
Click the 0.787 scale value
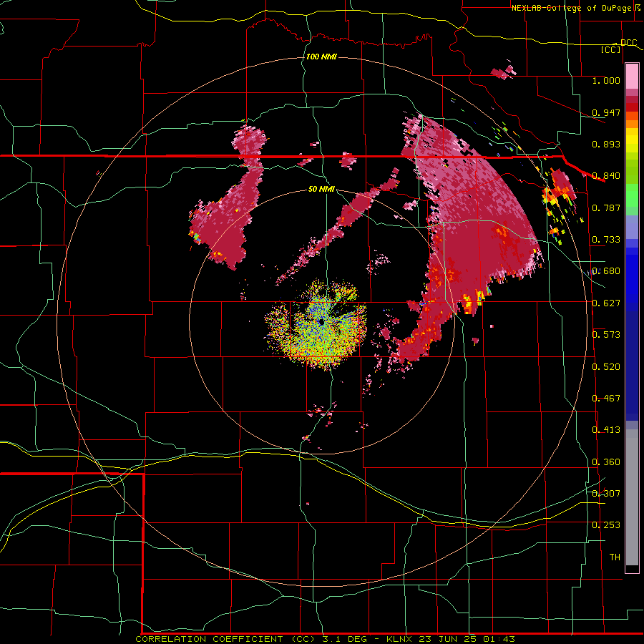point(606,208)
